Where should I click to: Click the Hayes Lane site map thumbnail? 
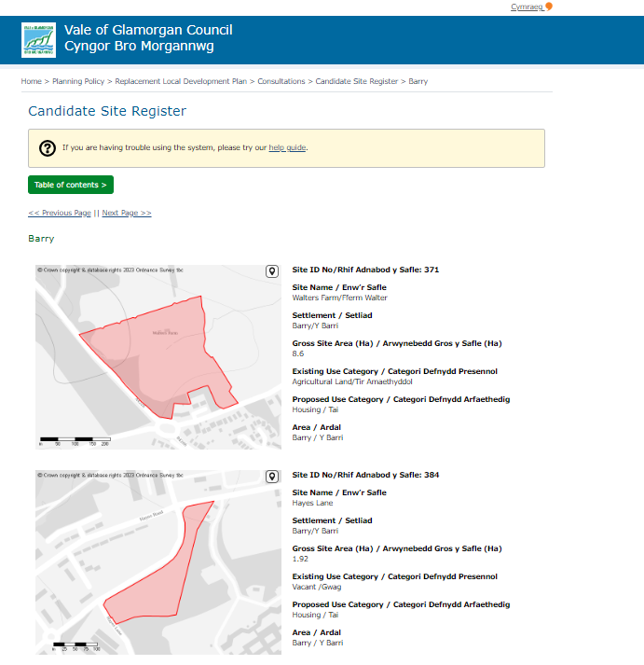click(158, 562)
